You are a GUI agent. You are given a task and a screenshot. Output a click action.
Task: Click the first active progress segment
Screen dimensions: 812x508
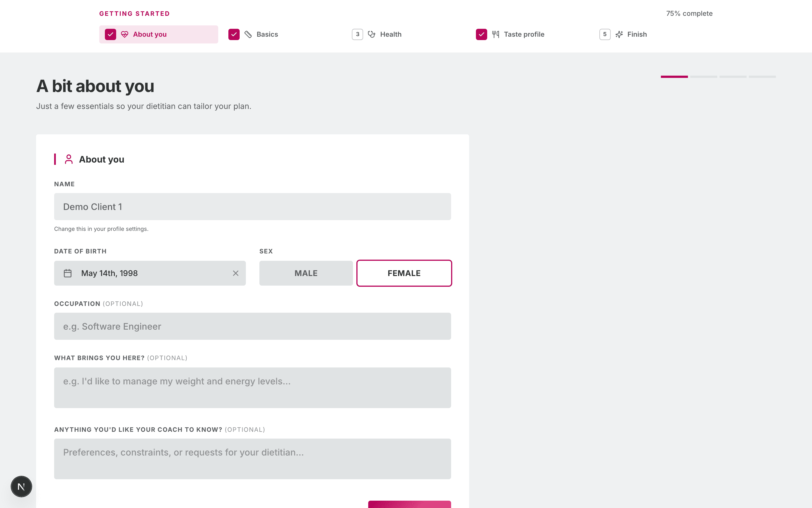pos(674,77)
